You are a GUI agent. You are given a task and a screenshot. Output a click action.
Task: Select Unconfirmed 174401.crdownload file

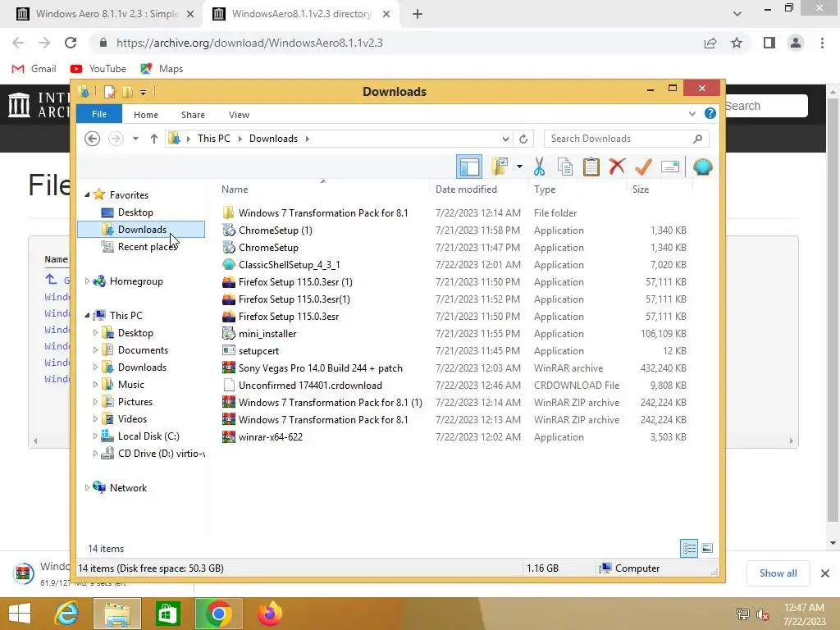[310, 386]
